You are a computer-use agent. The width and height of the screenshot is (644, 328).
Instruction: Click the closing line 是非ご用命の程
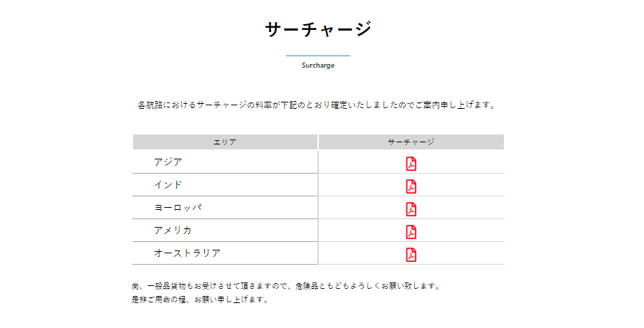tap(200, 300)
